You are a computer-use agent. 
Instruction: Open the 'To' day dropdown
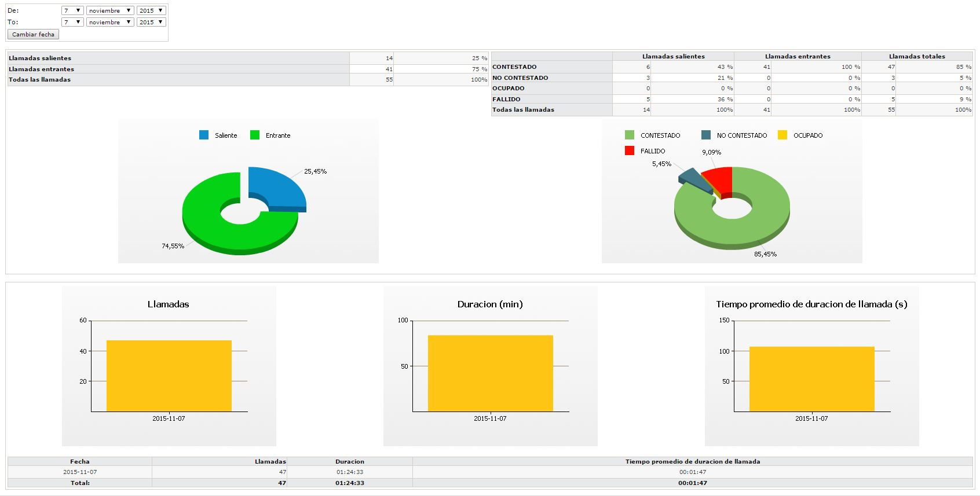pos(72,22)
